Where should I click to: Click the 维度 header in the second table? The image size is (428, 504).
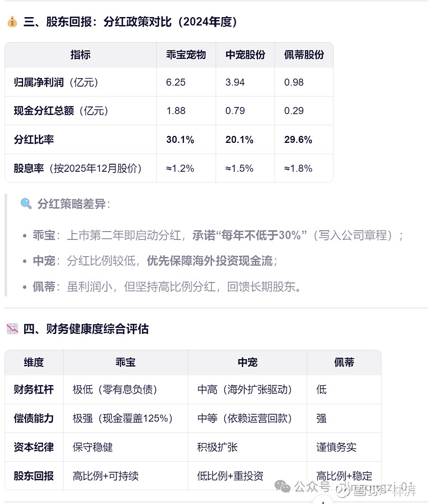[x=34, y=362]
